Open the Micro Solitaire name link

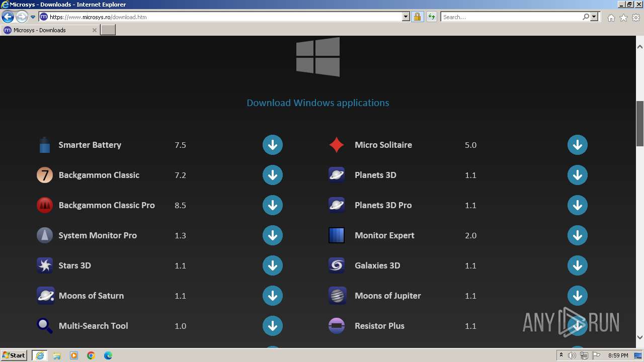point(383,145)
